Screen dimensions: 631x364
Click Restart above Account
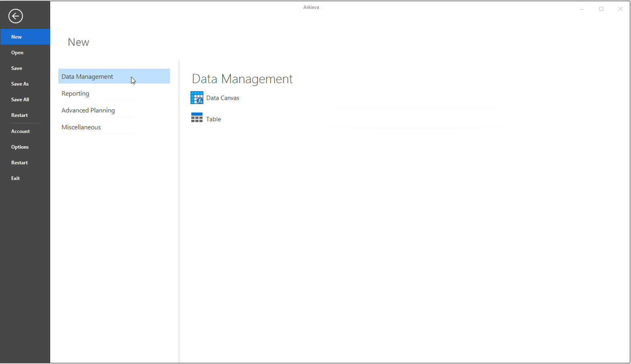coord(25,115)
